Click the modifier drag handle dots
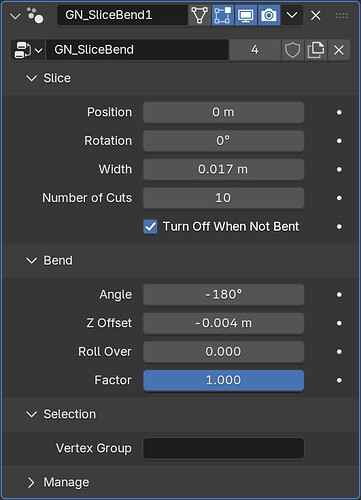This screenshot has height=500, width=361. [342, 15]
